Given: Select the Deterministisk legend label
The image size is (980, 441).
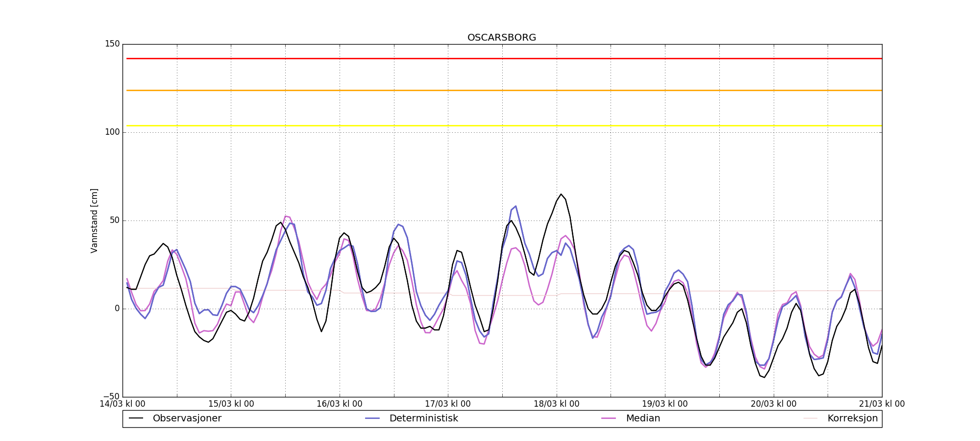Looking at the screenshot, I should tap(423, 418).
